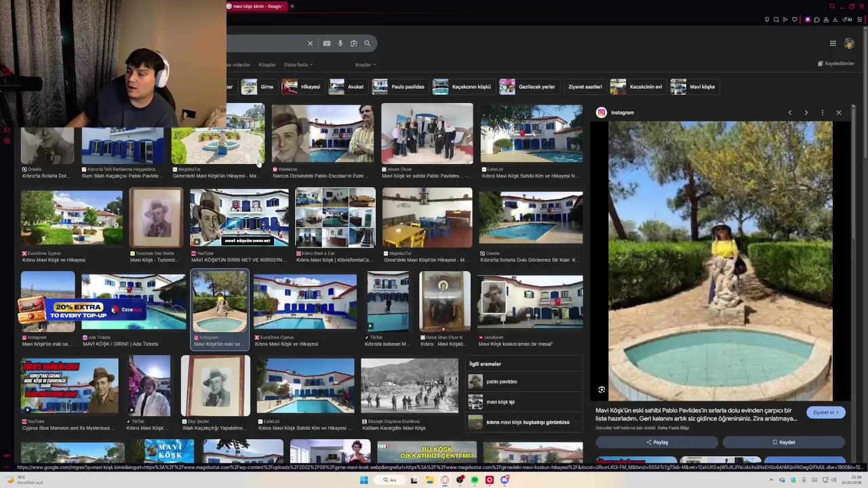Select Kaçakcının köşkü filter chip
The height and width of the screenshot is (488, 868).
pyautogui.click(x=462, y=87)
